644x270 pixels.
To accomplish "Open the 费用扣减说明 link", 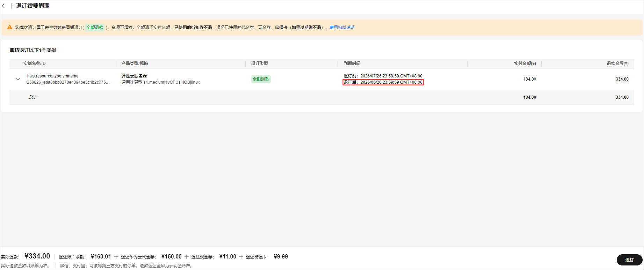I will (x=342, y=28).
